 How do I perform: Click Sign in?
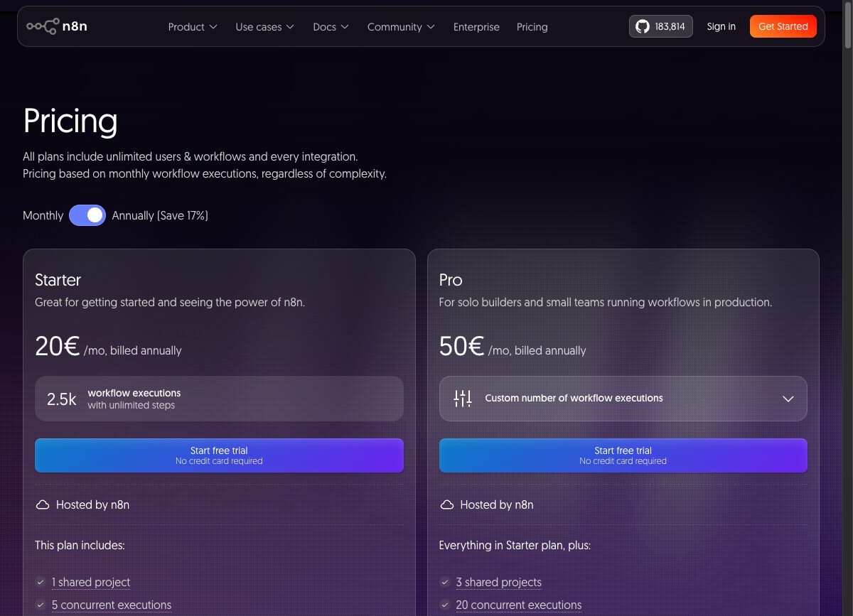click(x=721, y=26)
